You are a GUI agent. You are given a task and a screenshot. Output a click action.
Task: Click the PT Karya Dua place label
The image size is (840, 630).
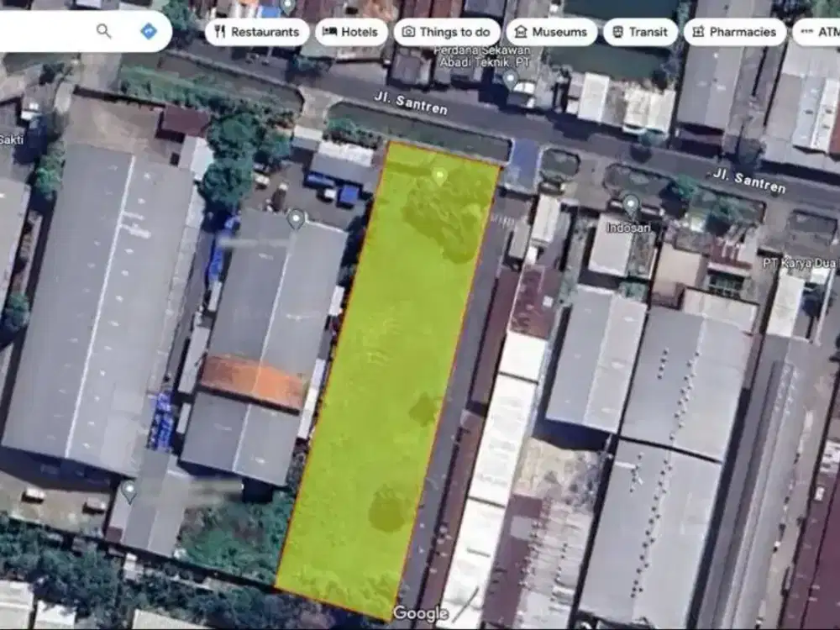point(796,263)
